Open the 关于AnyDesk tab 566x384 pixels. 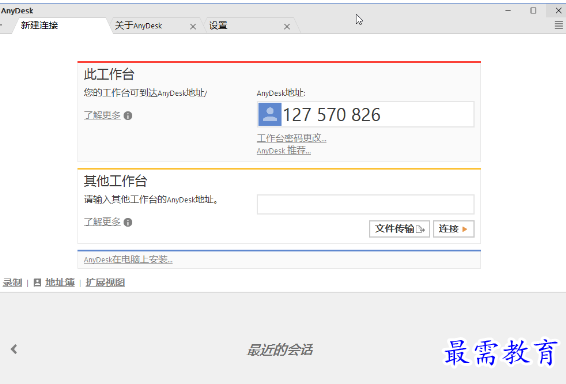tap(138, 26)
